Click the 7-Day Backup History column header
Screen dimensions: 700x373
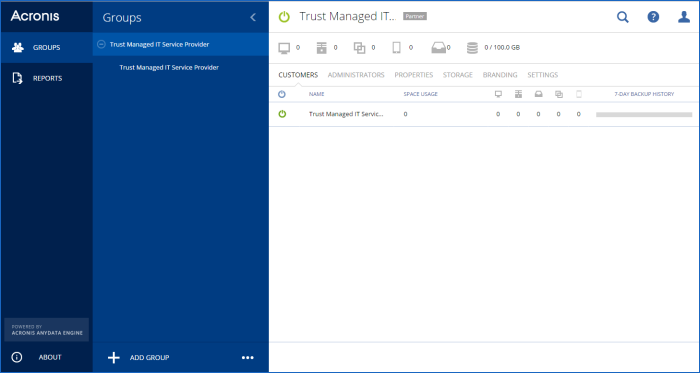tap(644, 94)
